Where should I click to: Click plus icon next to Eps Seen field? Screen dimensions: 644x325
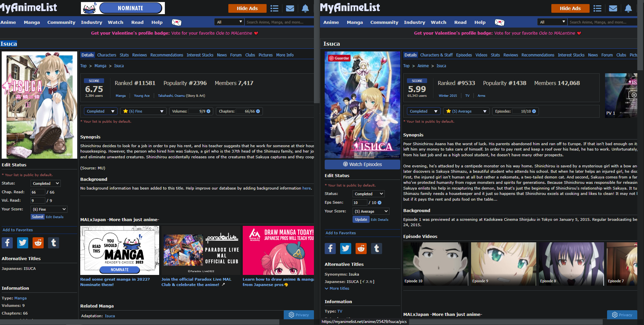point(379,203)
